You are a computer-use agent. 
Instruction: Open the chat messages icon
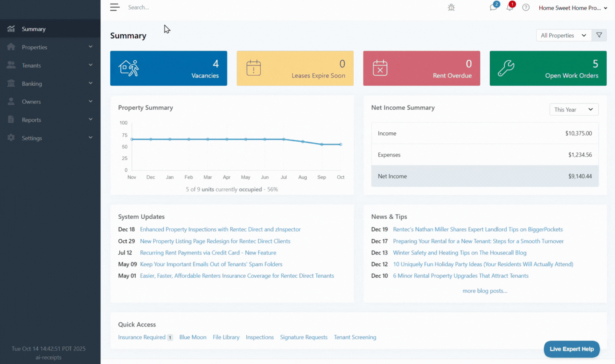[x=493, y=8]
